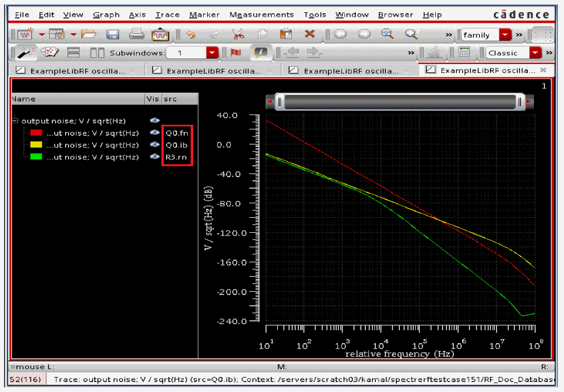This screenshot has height=392, width=564.
Task: Click the red flag marker icon
Action: point(236,53)
